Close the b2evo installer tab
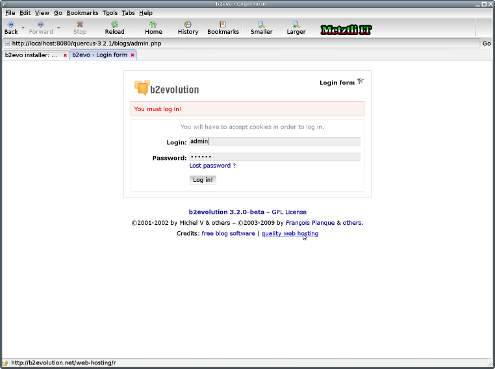The width and height of the screenshot is (495, 369). [x=65, y=55]
